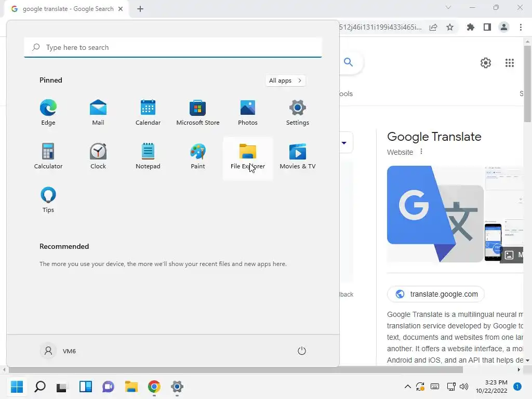Launch the Paint app
Screen dimensions: 532x399
(x=198, y=156)
